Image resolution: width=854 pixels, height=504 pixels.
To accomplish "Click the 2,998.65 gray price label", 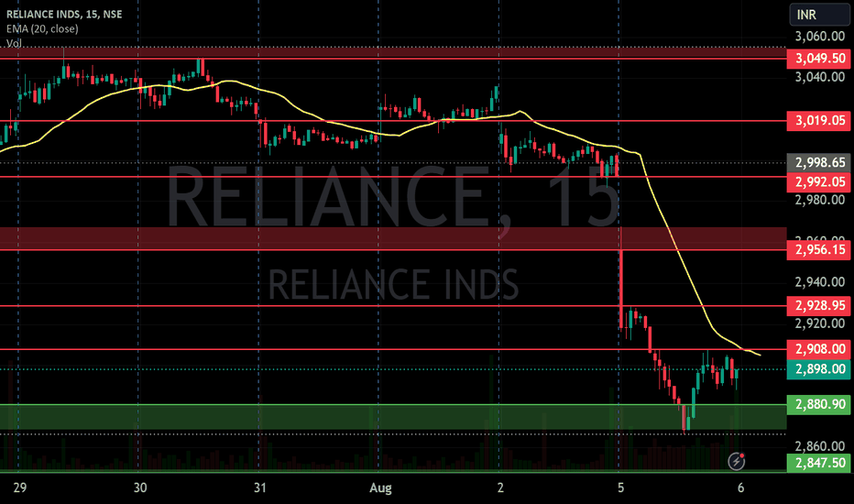I will point(819,162).
